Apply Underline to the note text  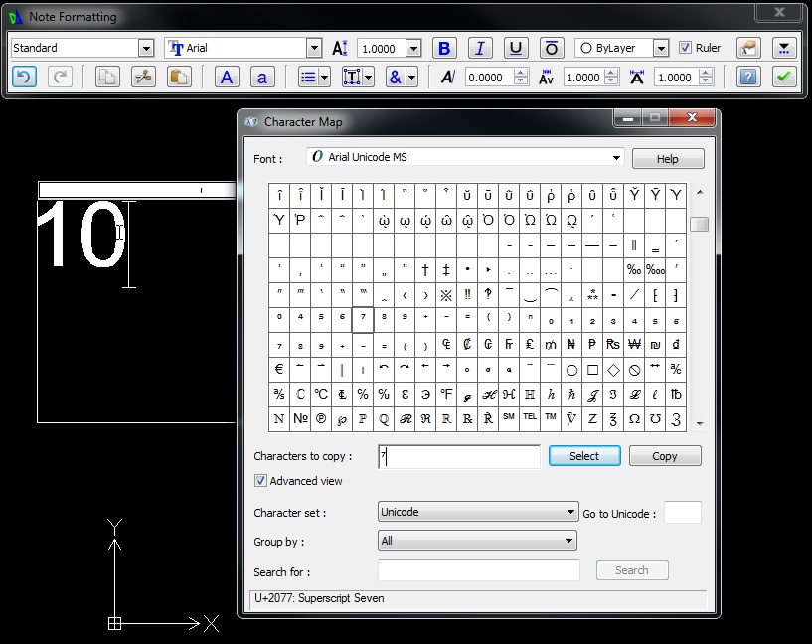coord(516,48)
